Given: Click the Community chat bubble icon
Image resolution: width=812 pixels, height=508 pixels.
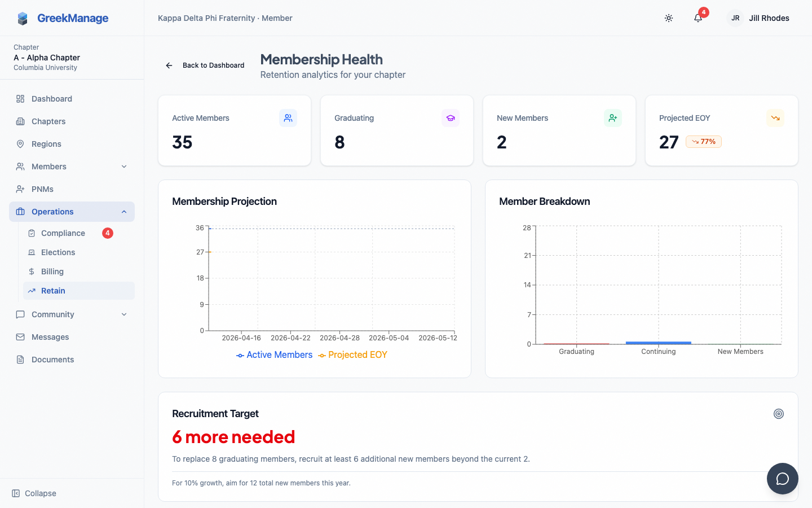Looking at the screenshot, I should (x=20, y=314).
